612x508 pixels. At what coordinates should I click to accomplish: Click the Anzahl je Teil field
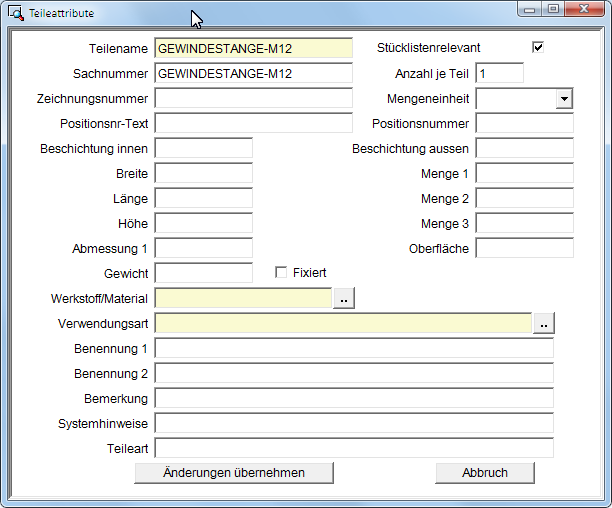[500, 73]
